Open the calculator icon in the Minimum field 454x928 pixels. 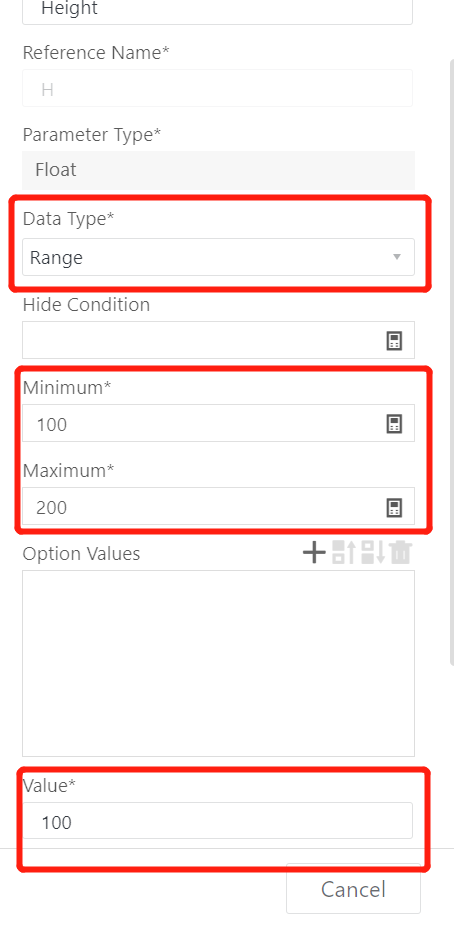pos(394,424)
